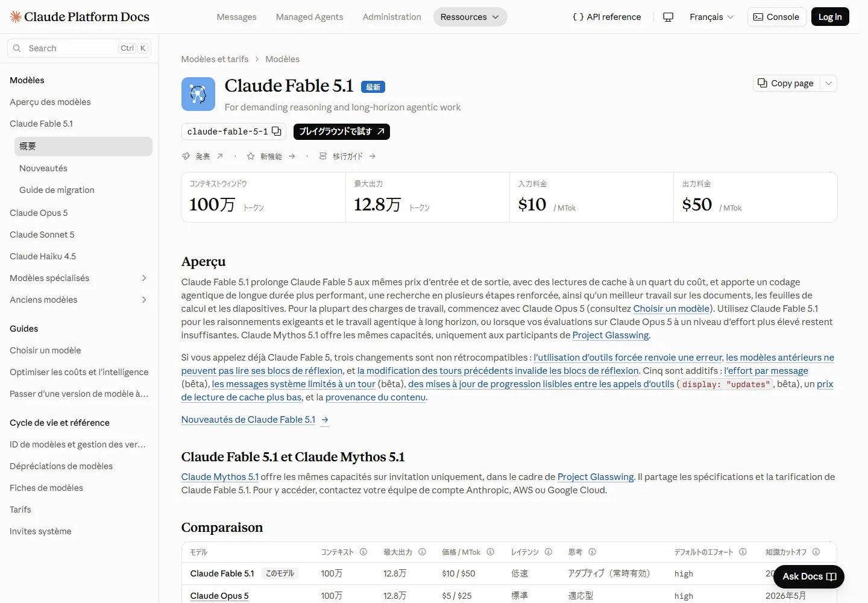Open Claude Haiku 4.5 sidebar entry
This screenshot has height=603, width=868.
tap(43, 256)
